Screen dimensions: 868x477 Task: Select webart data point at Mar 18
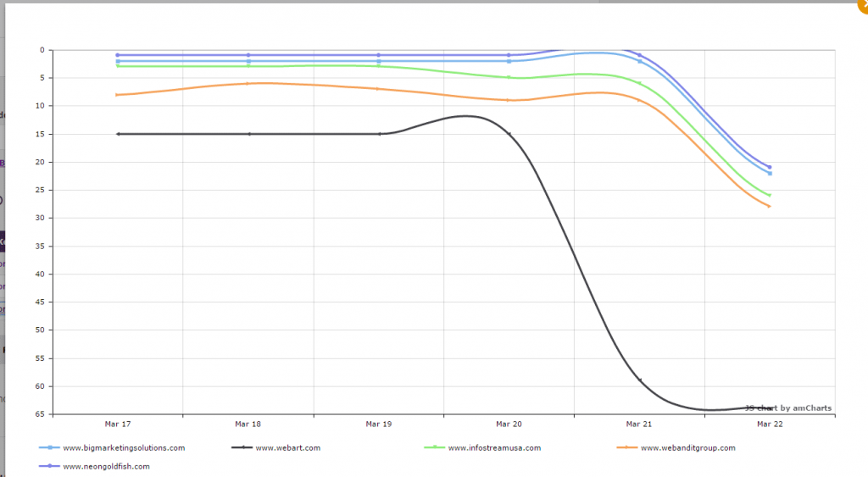248,134
